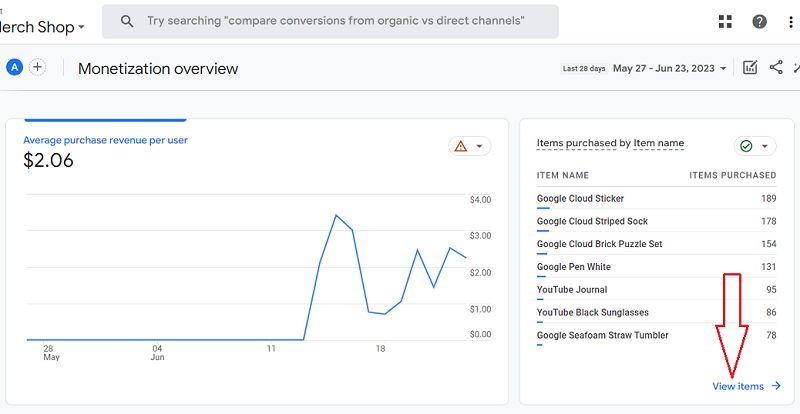Click the chart line peak near $3.50

point(336,215)
